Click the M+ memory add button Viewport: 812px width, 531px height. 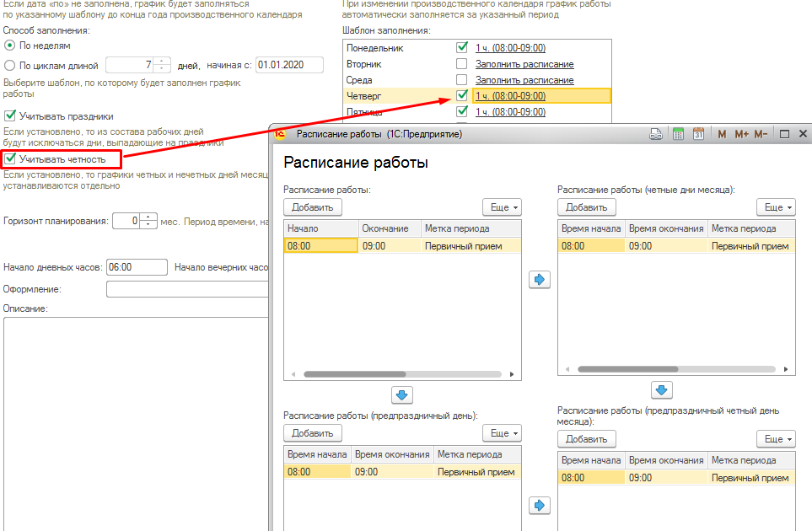tap(741, 134)
